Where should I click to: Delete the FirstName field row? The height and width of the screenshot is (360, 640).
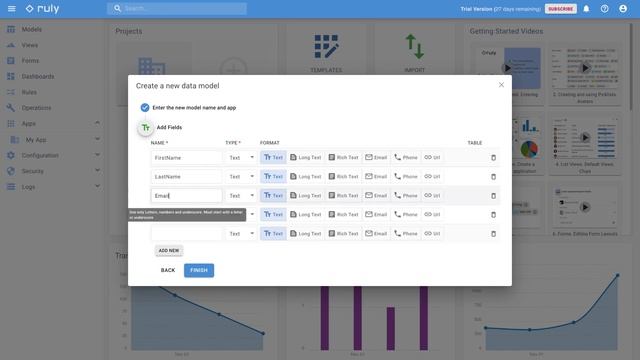[x=493, y=158]
